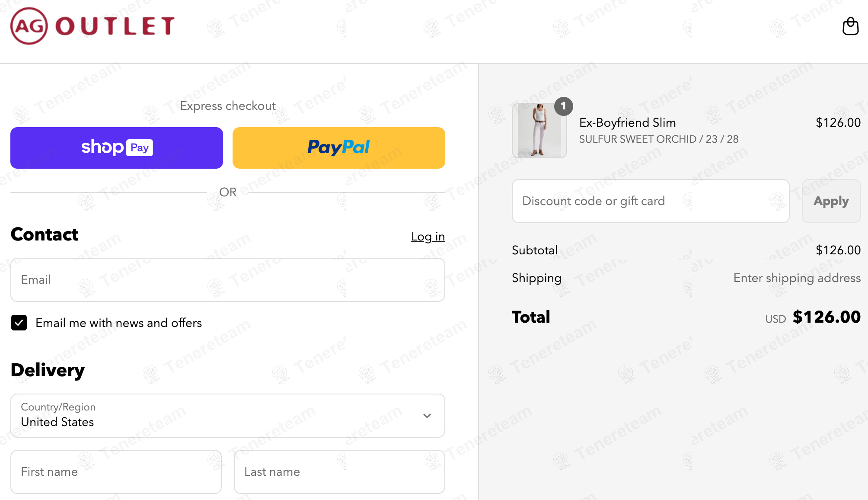Click the First name field

pos(116,471)
